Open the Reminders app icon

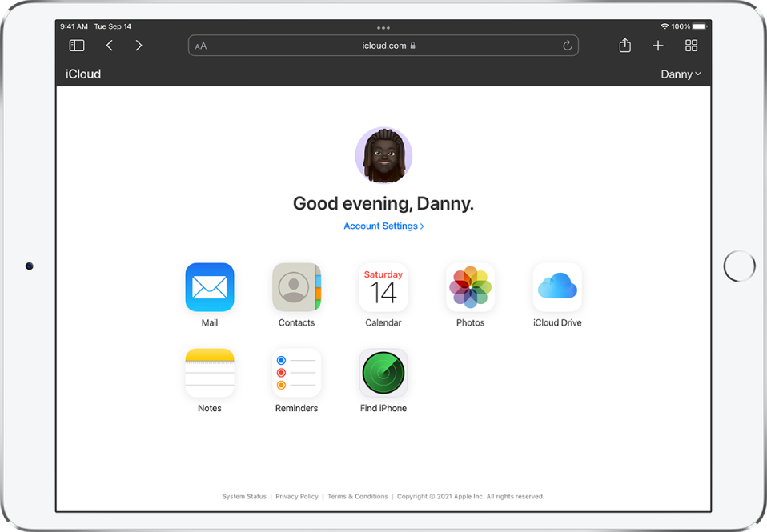click(x=296, y=373)
